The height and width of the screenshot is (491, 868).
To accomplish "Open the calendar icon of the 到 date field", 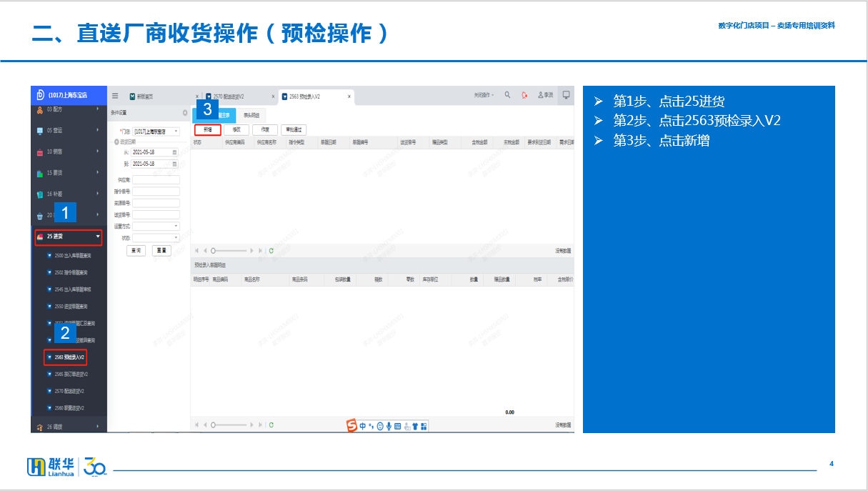I will (x=175, y=164).
